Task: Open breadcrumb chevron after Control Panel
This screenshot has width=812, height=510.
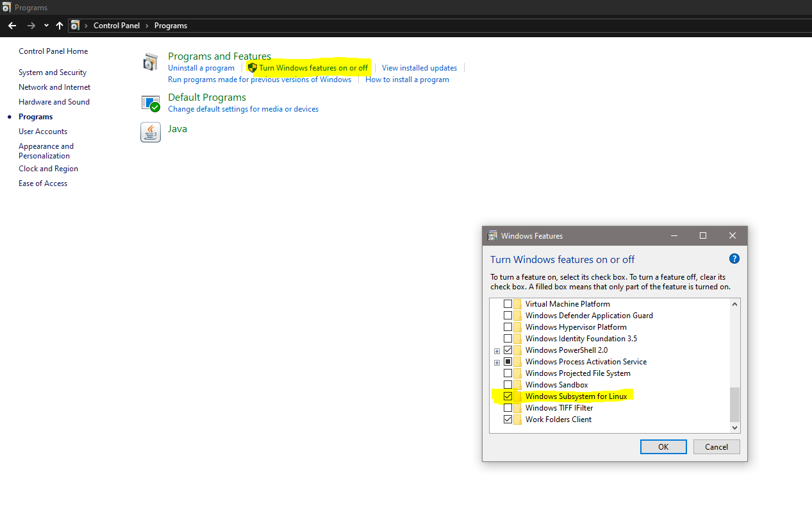Action: coord(147,26)
